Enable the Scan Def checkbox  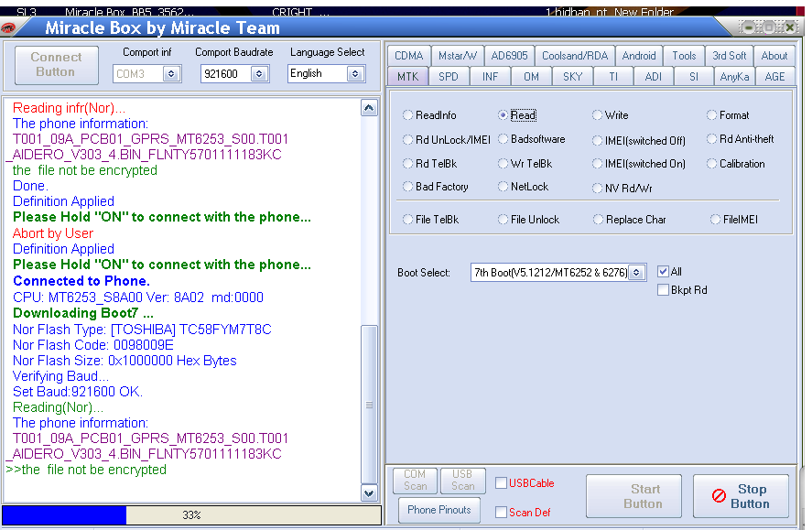pos(501,512)
